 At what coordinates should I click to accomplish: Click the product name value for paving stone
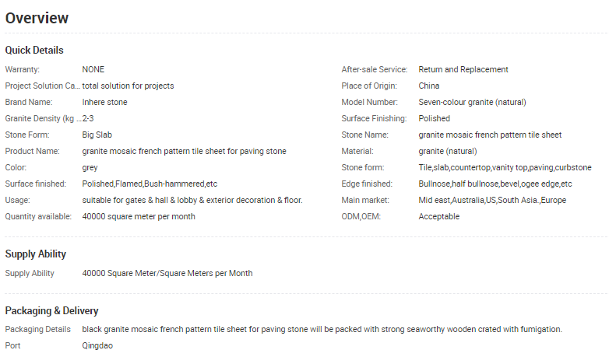click(184, 151)
